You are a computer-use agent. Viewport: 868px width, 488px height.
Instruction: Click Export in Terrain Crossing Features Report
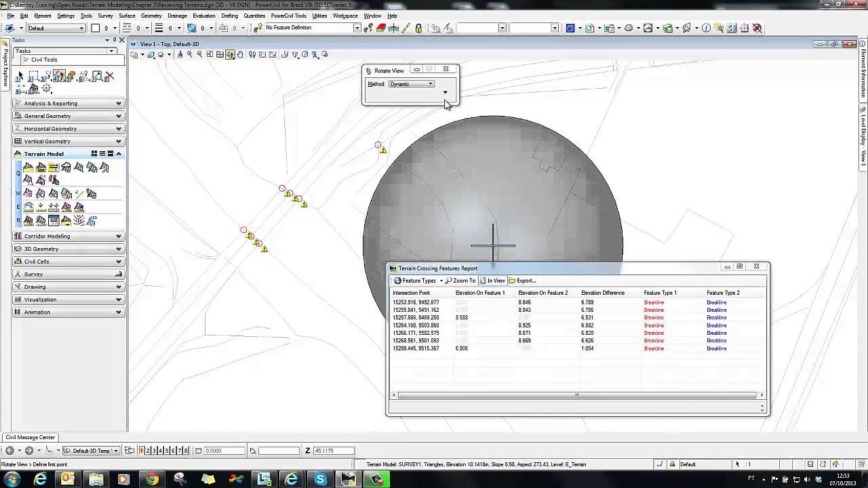click(x=522, y=281)
